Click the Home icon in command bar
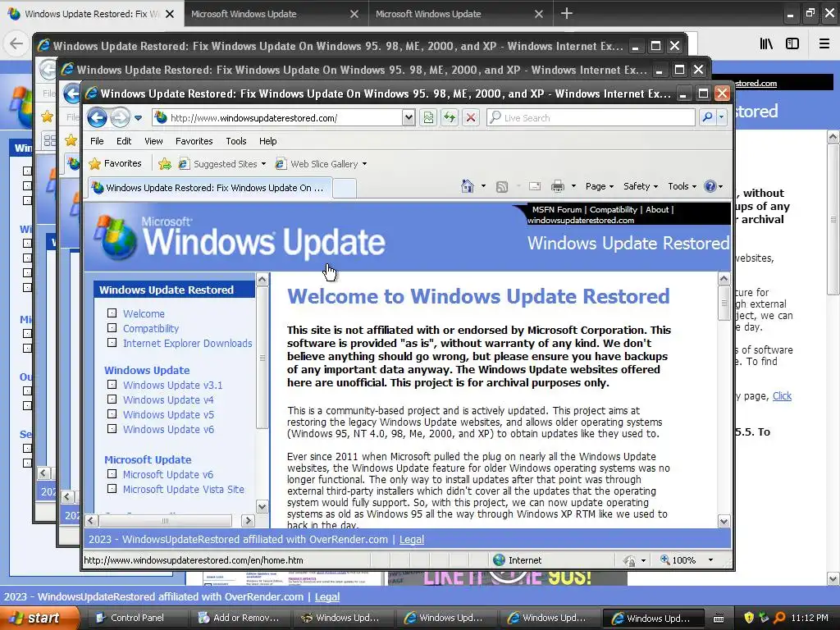 [467, 186]
